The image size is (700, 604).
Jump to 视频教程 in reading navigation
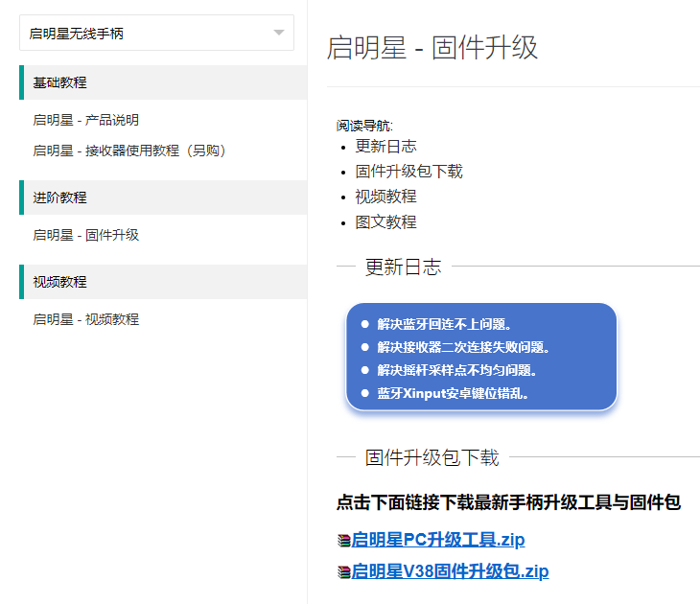tap(385, 197)
